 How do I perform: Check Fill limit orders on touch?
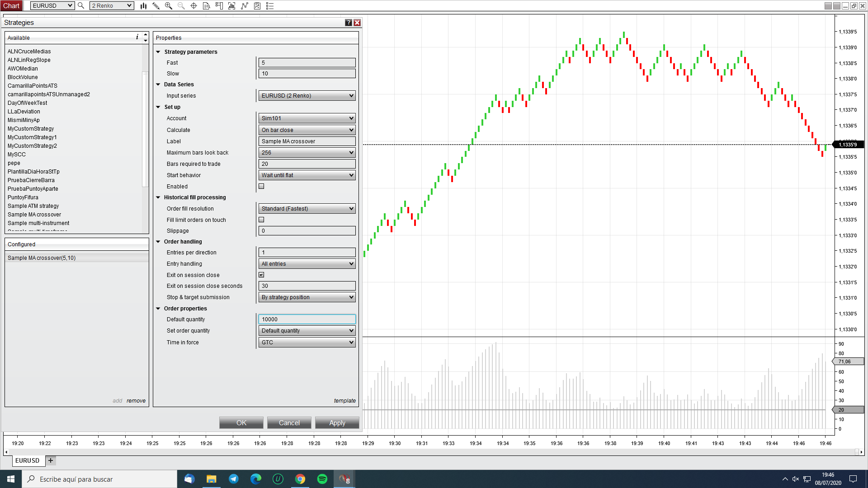261,220
